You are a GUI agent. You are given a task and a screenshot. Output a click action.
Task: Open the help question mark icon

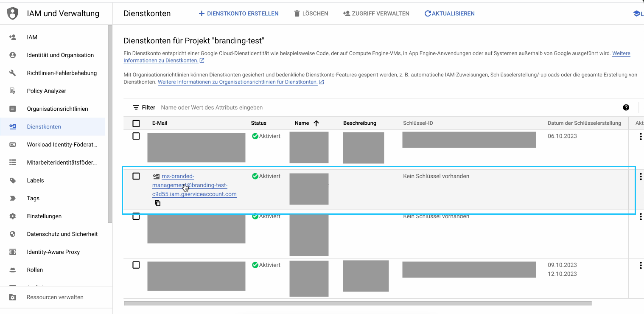(626, 107)
